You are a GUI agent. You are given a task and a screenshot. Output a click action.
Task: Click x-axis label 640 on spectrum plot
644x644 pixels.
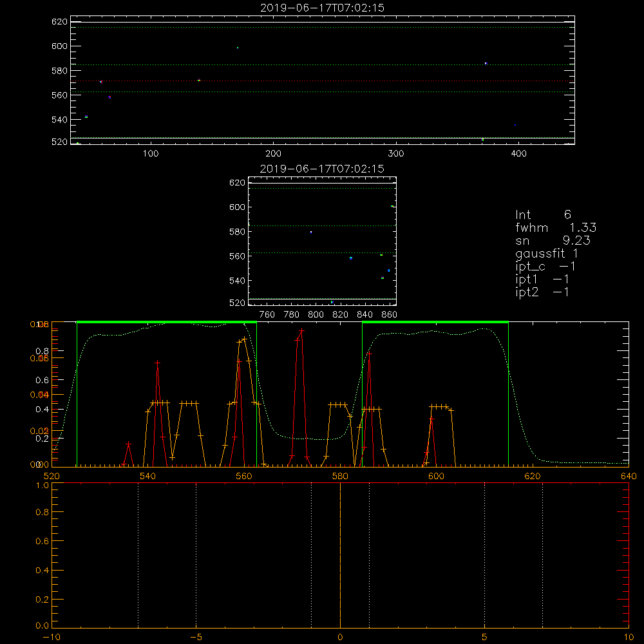tap(629, 476)
